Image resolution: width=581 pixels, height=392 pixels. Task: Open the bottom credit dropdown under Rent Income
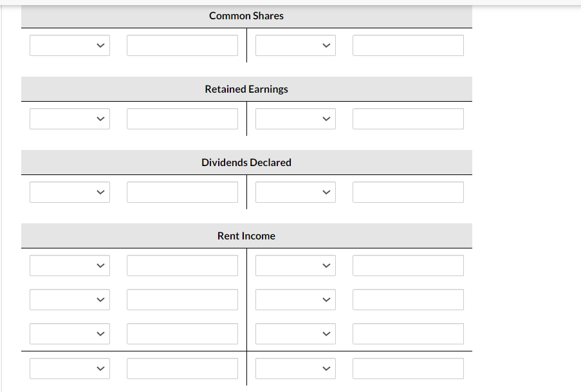click(295, 368)
